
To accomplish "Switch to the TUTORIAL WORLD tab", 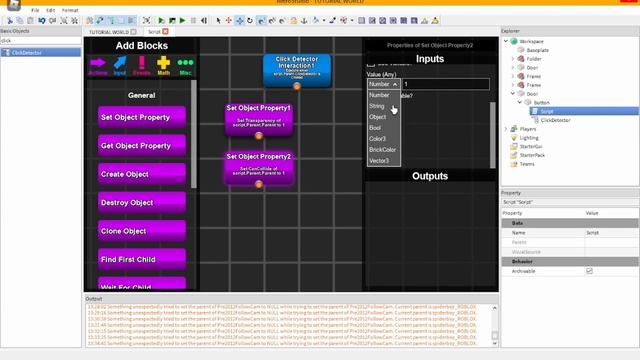I will (x=109, y=32).
